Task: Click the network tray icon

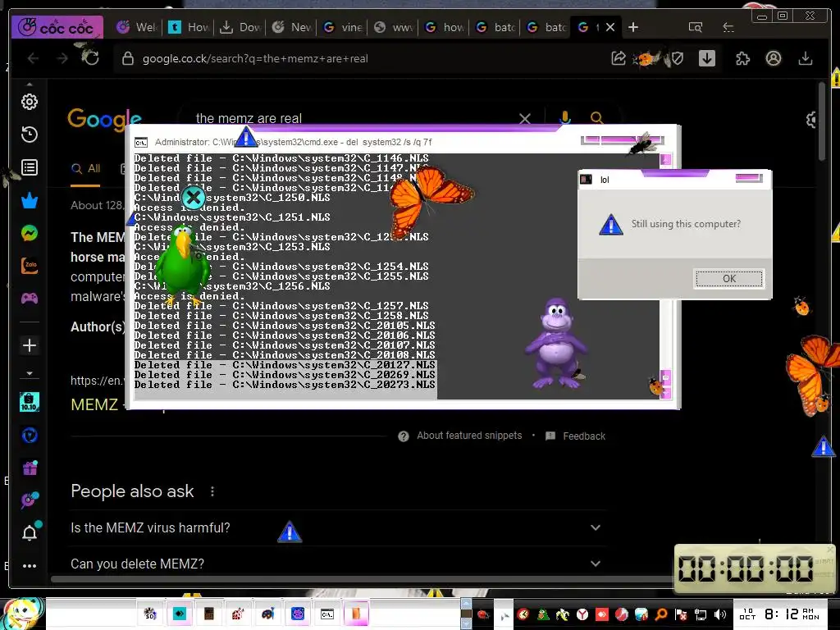Action: coord(701,614)
